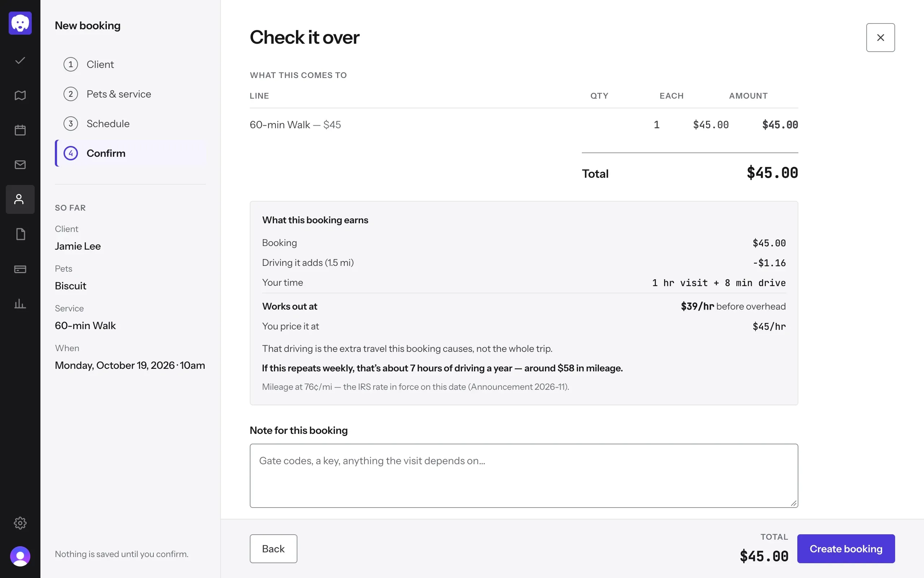Open the envelope messages icon
The width and height of the screenshot is (924, 578).
pos(20,165)
